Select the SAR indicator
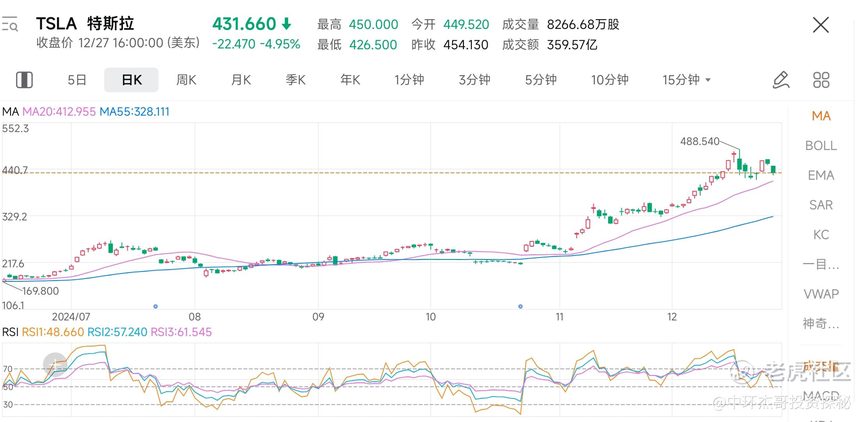Screen dimensions: 868x422 821,205
